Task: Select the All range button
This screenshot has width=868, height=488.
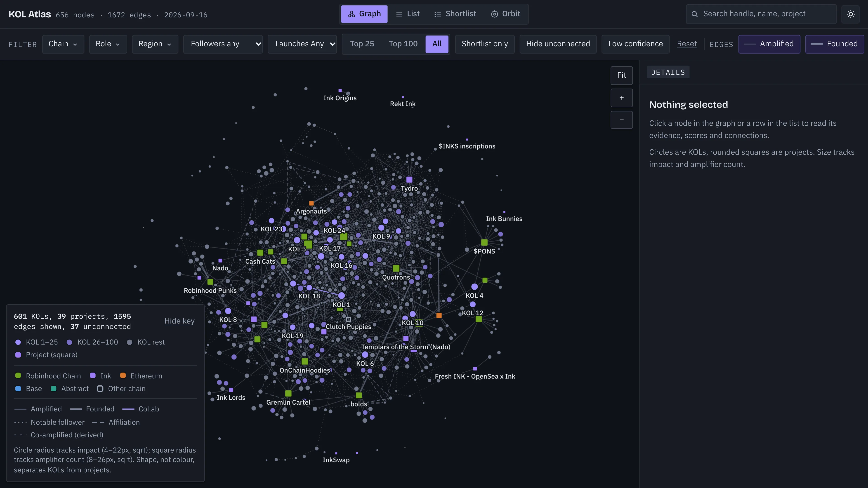Action: point(437,44)
